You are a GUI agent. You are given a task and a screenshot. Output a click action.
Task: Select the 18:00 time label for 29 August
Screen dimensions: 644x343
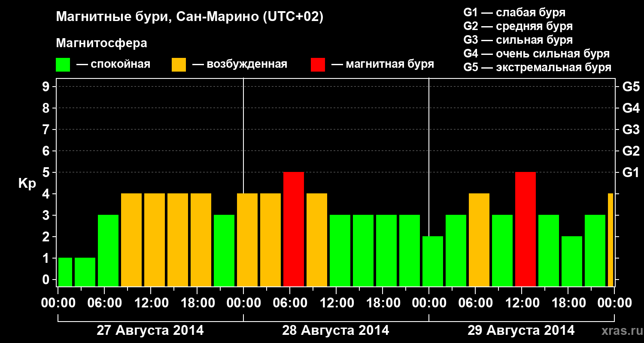click(x=568, y=303)
